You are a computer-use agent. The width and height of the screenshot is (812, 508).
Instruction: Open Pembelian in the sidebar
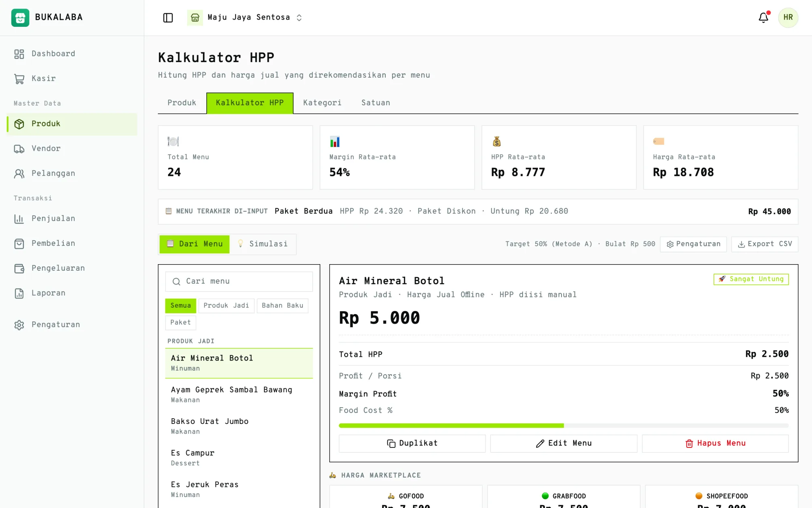tap(72, 243)
